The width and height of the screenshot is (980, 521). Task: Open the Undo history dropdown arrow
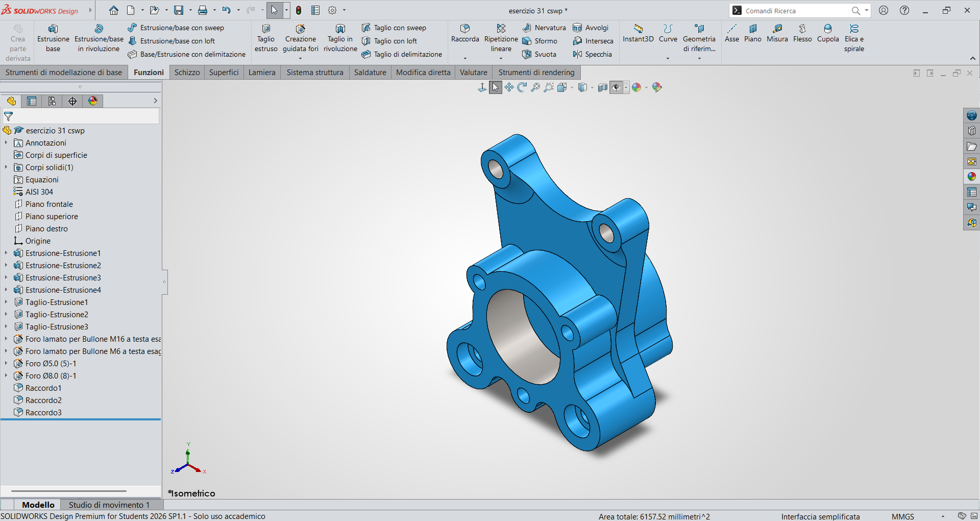[238, 10]
